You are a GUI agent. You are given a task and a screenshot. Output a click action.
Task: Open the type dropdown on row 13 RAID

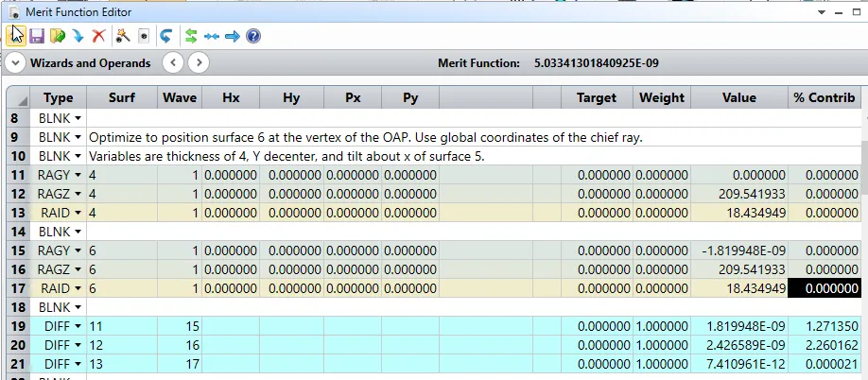point(78,213)
